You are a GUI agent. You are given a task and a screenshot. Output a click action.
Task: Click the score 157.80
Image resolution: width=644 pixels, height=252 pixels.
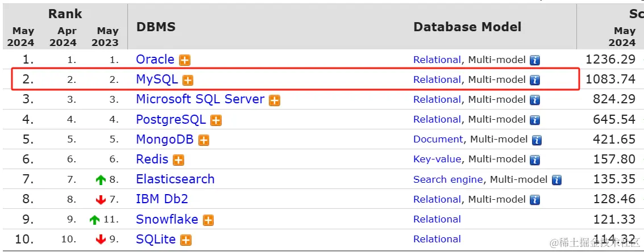point(614,159)
